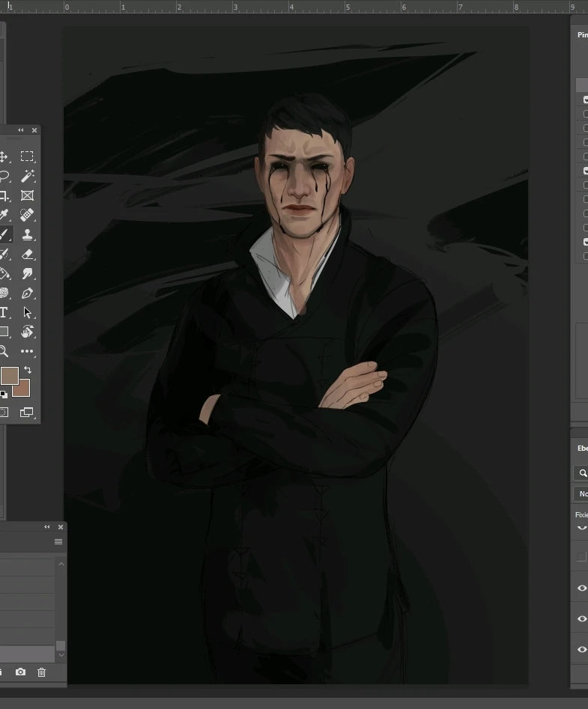Activate the Eraser tool

[27, 254]
